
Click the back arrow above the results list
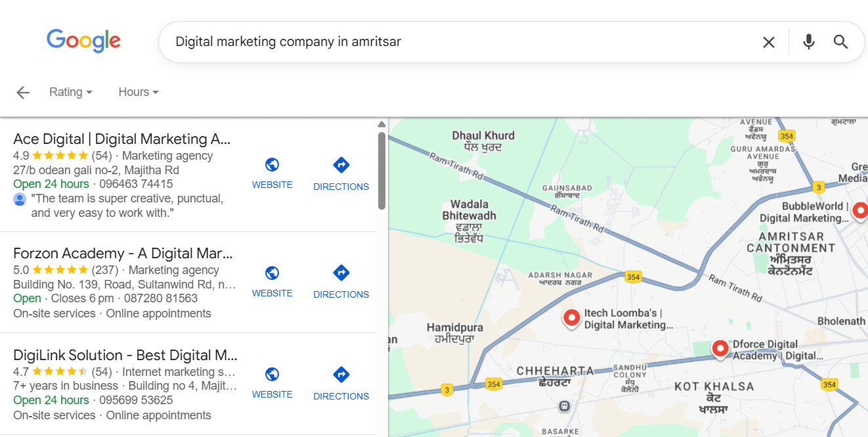[22, 92]
